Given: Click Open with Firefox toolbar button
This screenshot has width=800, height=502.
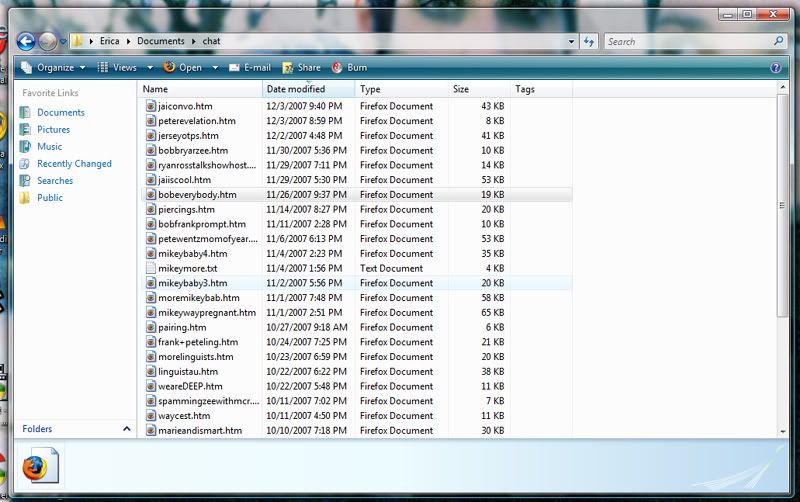Looking at the screenshot, I should coord(183,67).
